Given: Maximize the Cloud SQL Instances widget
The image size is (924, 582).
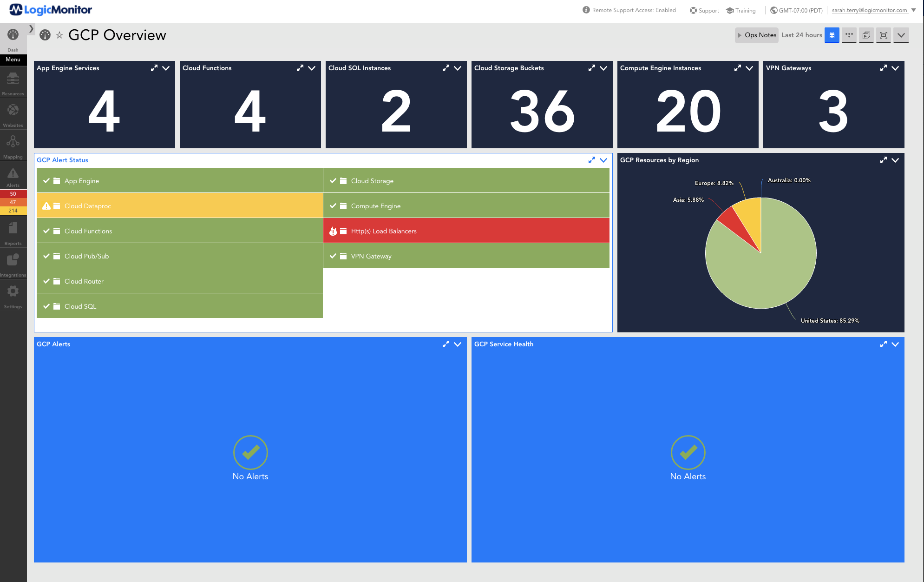Looking at the screenshot, I should (x=446, y=68).
